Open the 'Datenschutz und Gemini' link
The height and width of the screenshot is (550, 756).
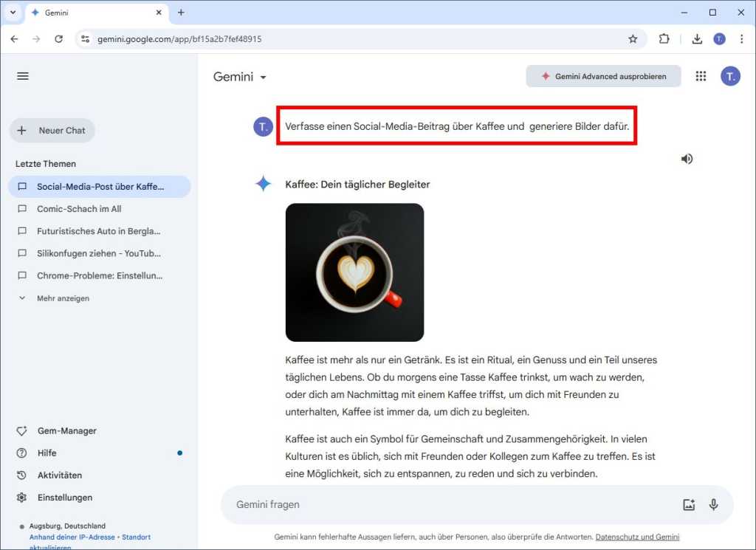click(x=637, y=537)
